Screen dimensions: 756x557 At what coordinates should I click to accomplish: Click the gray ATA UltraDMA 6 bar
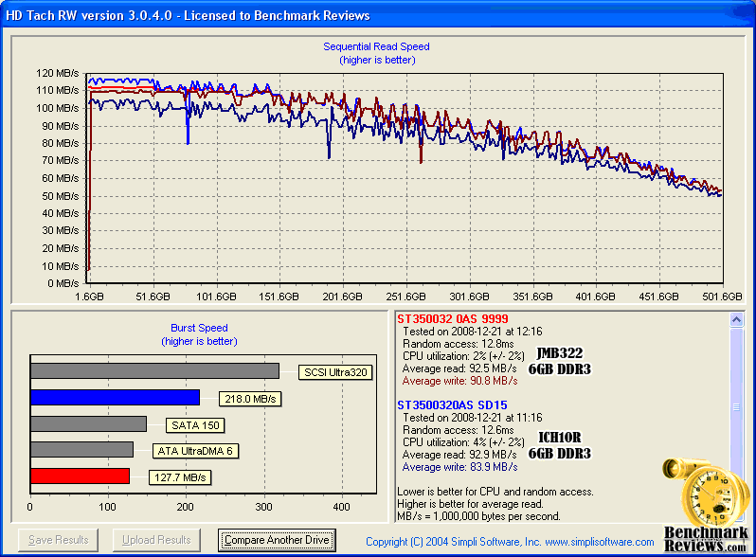coord(81,450)
